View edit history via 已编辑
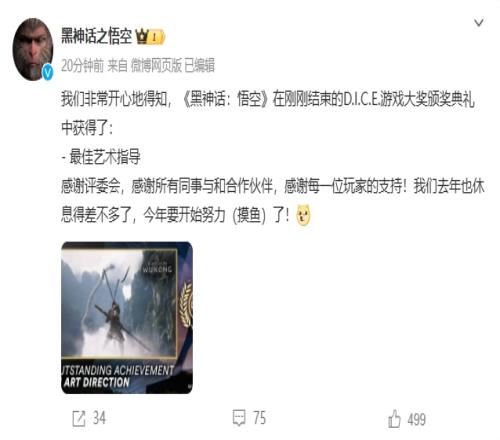Viewport: 500px width, 440px height. 199,65
